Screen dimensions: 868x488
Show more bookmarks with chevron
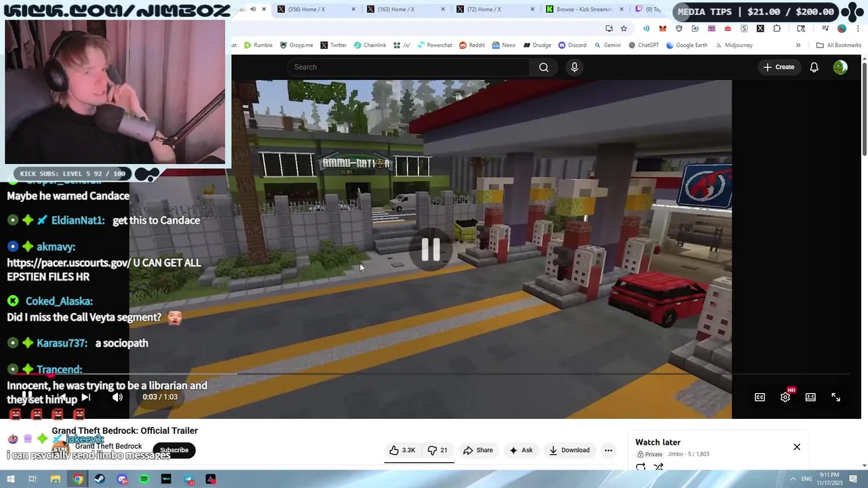click(798, 45)
